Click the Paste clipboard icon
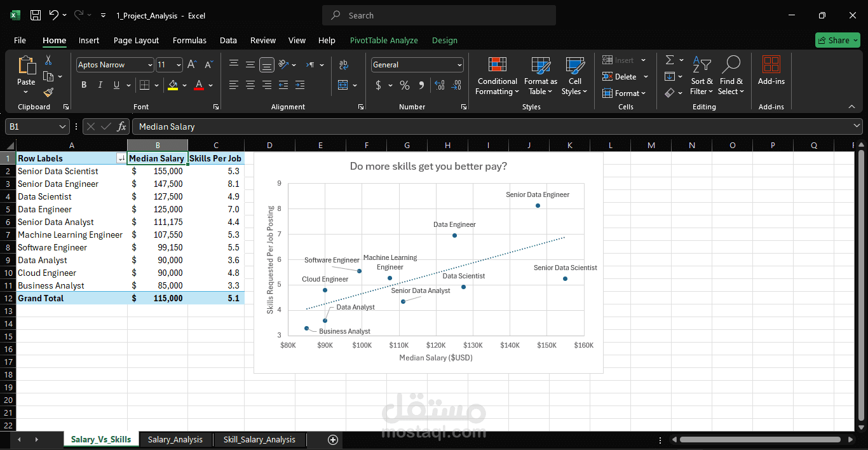This screenshot has width=868, height=450. [x=26, y=65]
